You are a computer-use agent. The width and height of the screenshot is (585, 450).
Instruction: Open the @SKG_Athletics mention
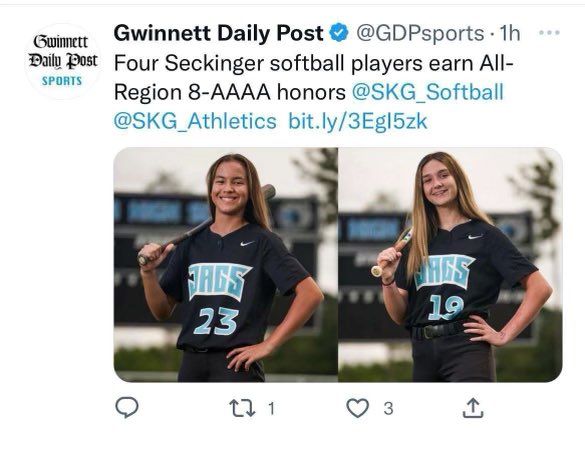195,121
